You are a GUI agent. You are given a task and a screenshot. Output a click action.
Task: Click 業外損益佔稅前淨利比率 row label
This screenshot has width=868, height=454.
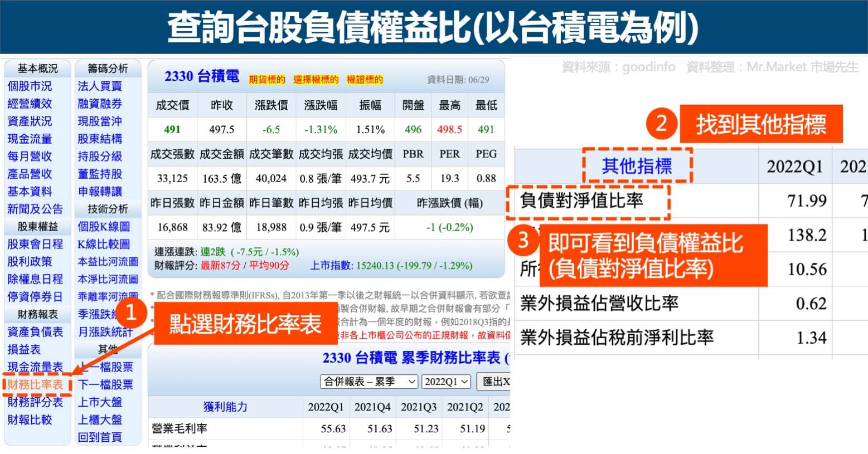(617, 337)
